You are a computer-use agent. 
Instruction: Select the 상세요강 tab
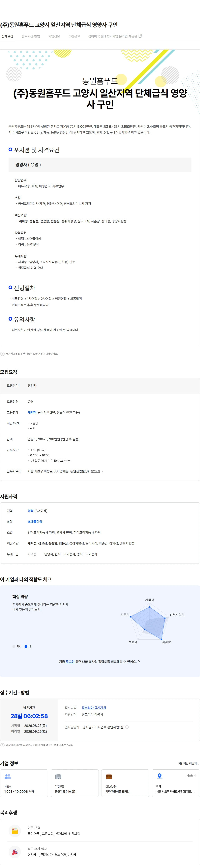[7, 36]
